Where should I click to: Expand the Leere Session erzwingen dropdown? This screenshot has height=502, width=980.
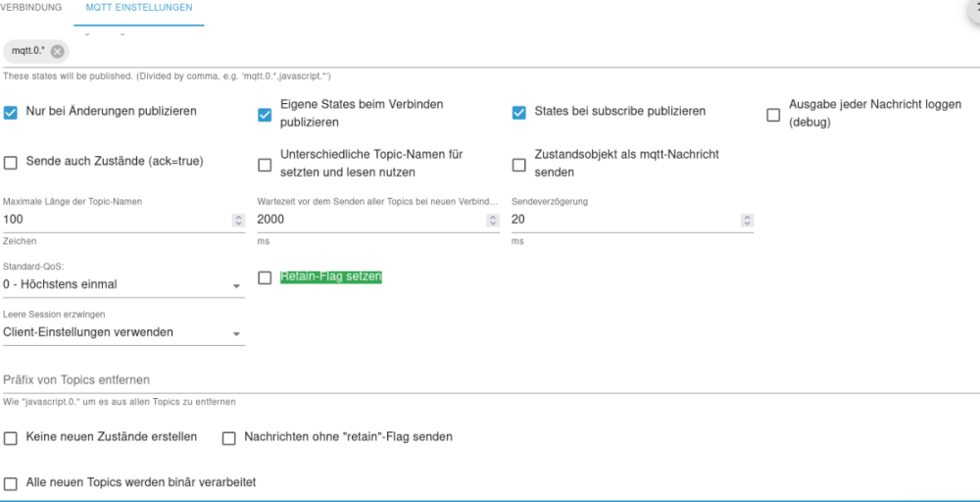point(123,332)
